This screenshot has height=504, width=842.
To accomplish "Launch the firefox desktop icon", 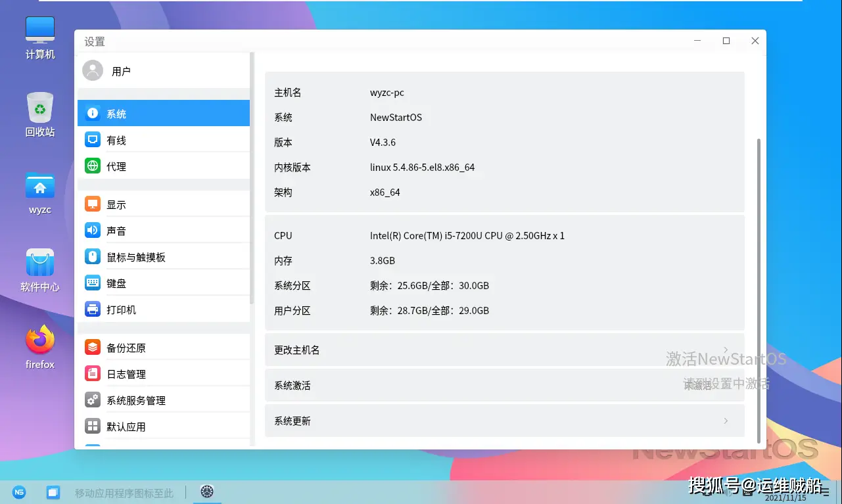I will [x=40, y=347].
